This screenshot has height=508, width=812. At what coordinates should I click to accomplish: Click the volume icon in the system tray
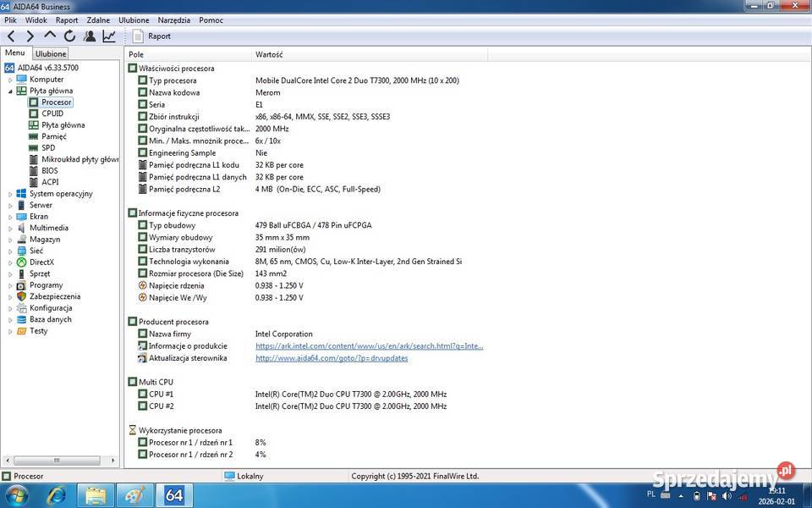(727, 494)
